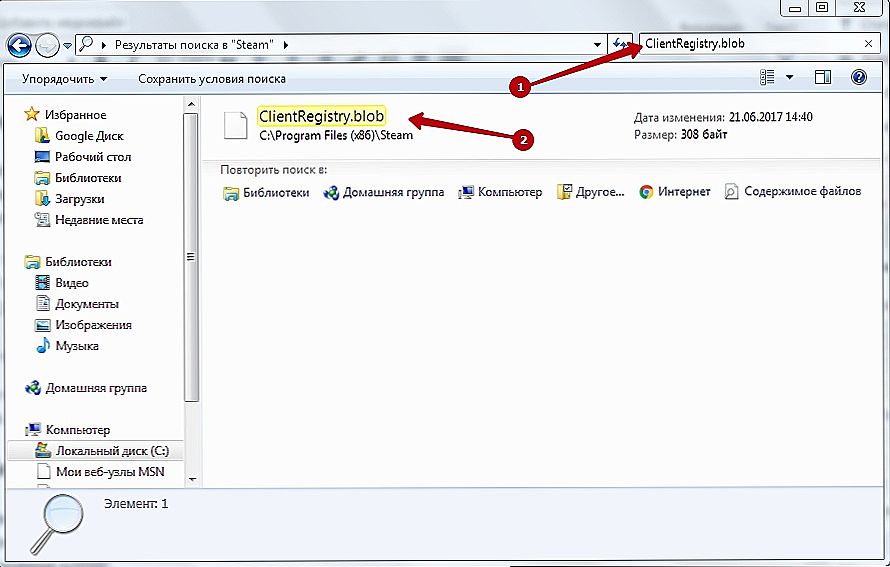Select Локальный диск (C:) in sidebar
The height and width of the screenshot is (567, 890).
click(x=104, y=451)
